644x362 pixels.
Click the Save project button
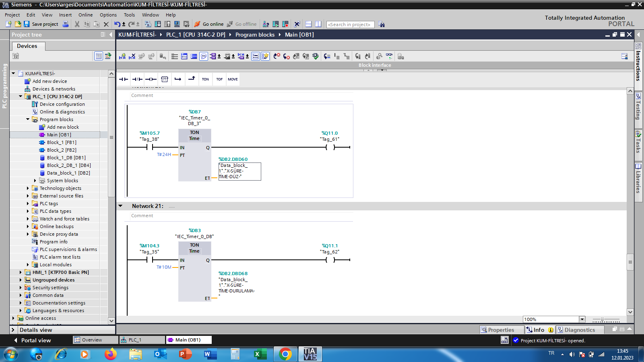(41, 24)
